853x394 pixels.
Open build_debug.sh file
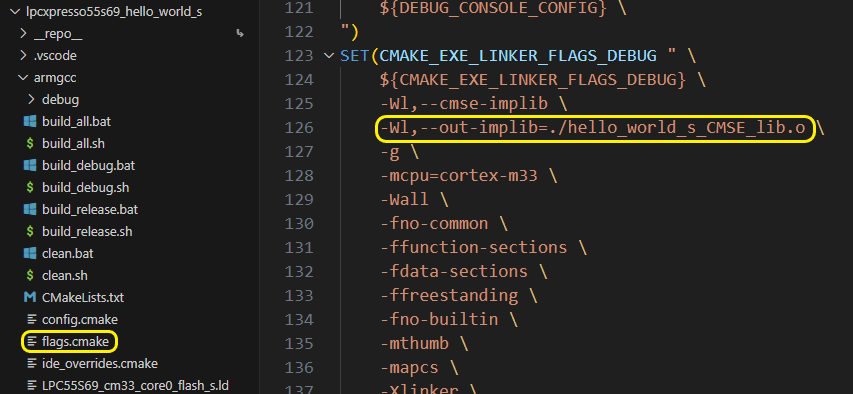[85, 187]
